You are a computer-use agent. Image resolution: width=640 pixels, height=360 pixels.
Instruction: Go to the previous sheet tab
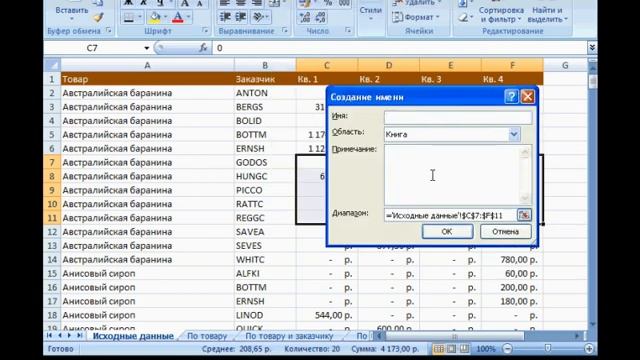click(60, 336)
